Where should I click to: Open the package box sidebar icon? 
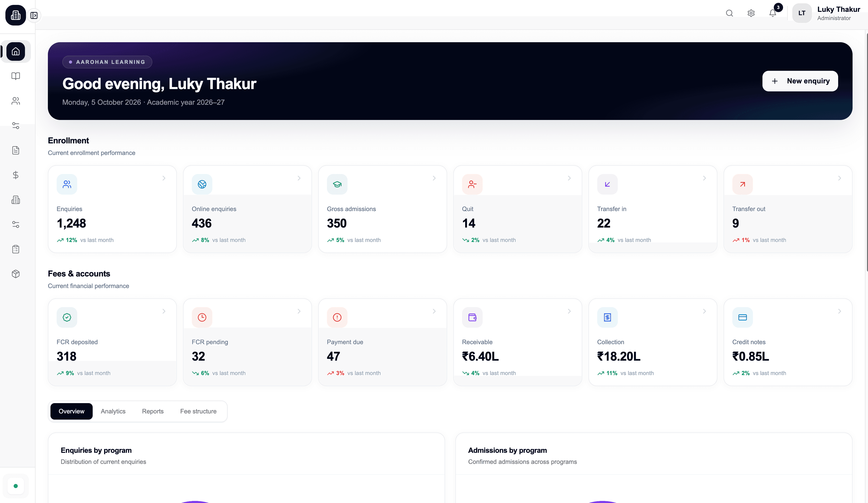tap(15, 274)
